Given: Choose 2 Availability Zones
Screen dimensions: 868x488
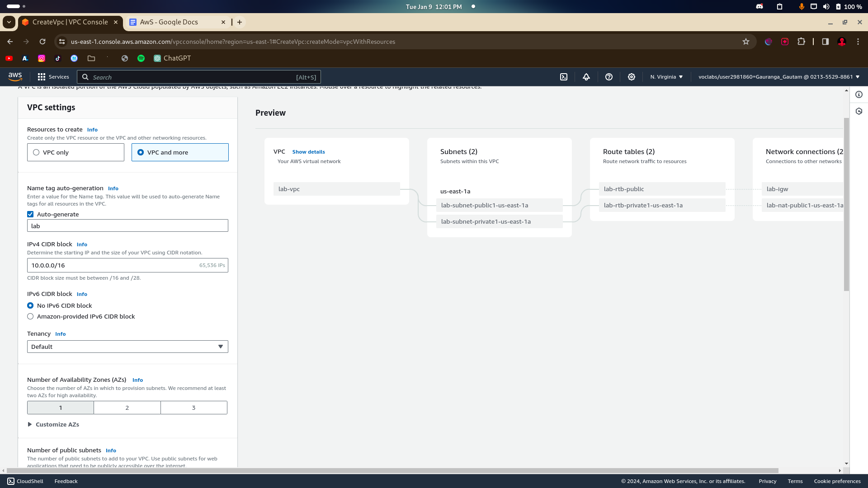Looking at the screenshot, I should pyautogui.click(x=127, y=408).
